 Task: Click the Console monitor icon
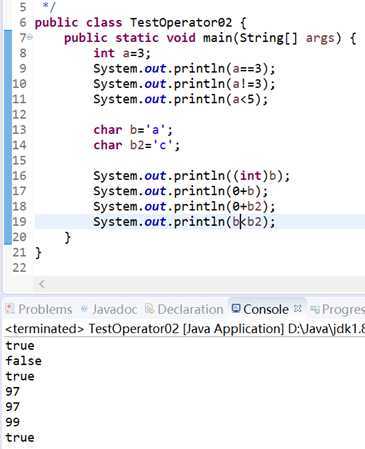tap(236, 308)
